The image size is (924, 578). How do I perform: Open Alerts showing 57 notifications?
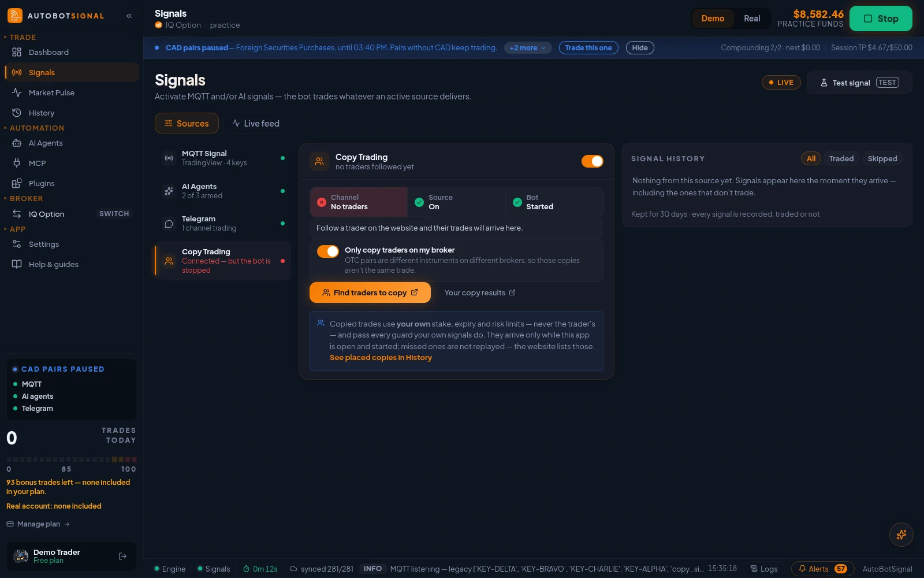(822, 569)
